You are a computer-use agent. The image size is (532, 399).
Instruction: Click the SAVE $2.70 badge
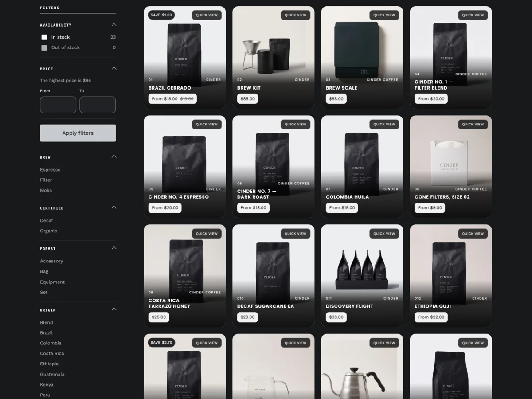(x=161, y=343)
